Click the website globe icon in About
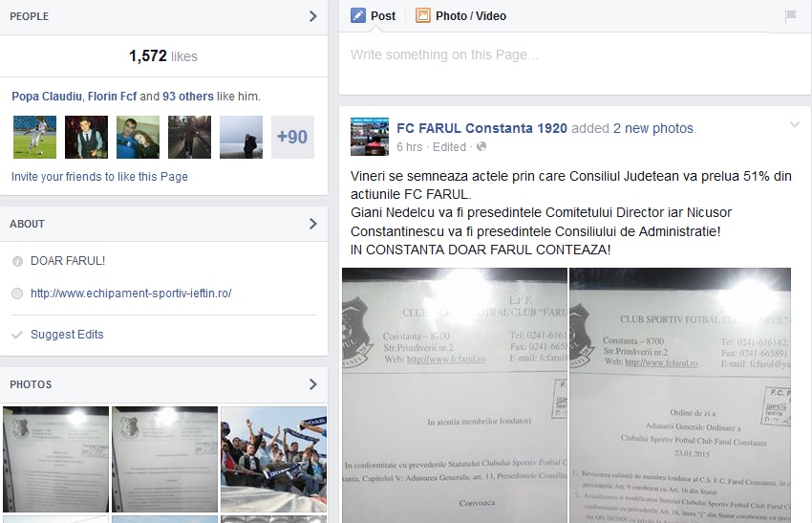This screenshot has width=812, height=523. coord(17,294)
